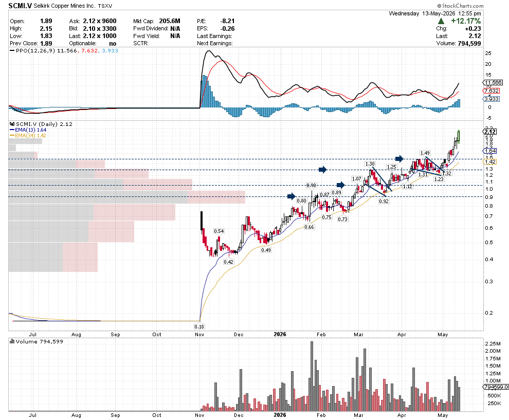Select the date Wednesday 13-May-2026 12:55 pm
This screenshot has width=509, height=420.
(434, 13)
